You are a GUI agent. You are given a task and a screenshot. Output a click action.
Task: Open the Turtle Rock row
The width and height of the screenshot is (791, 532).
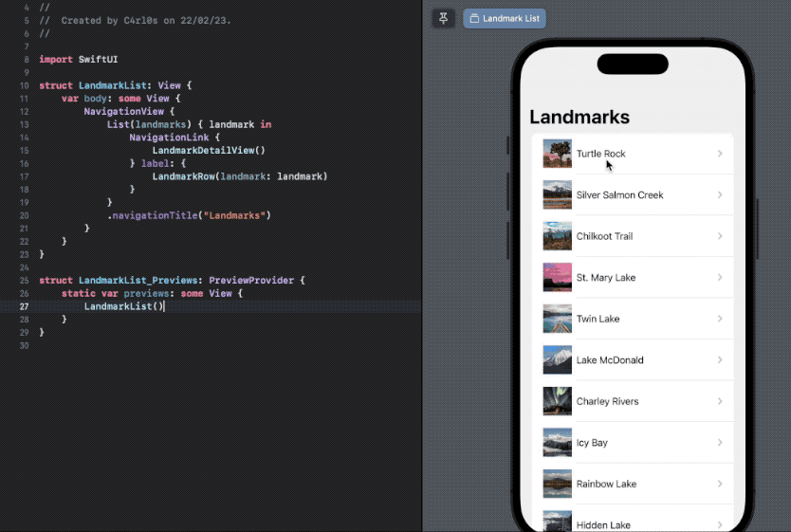(x=633, y=154)
